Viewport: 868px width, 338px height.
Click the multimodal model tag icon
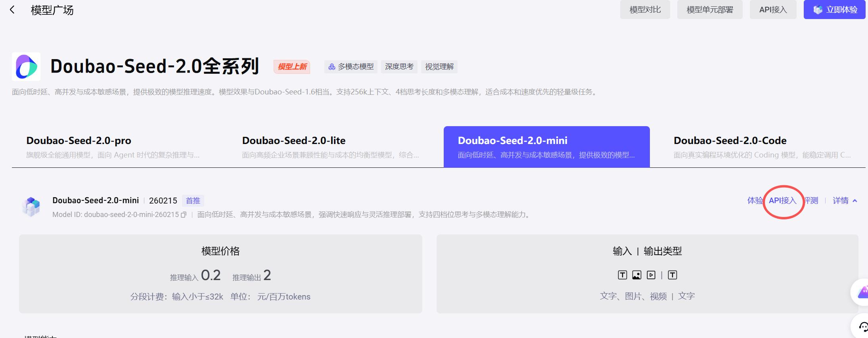[x=332, y=67]
